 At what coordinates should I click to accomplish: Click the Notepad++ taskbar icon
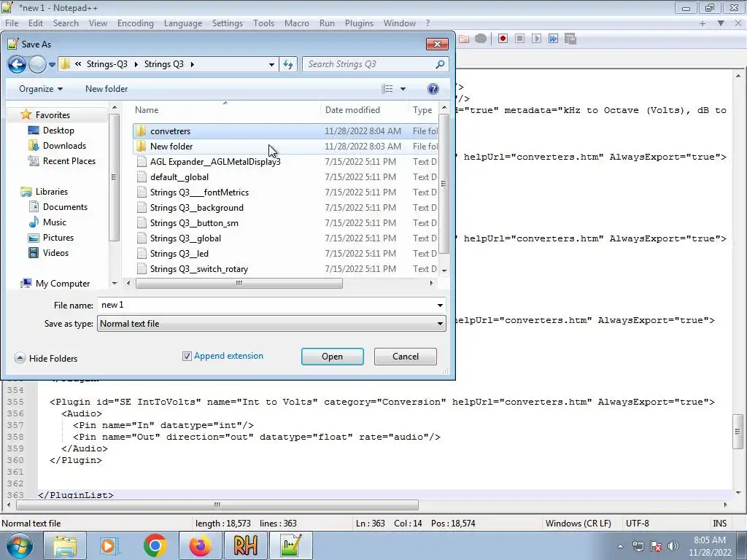point(290,545)
